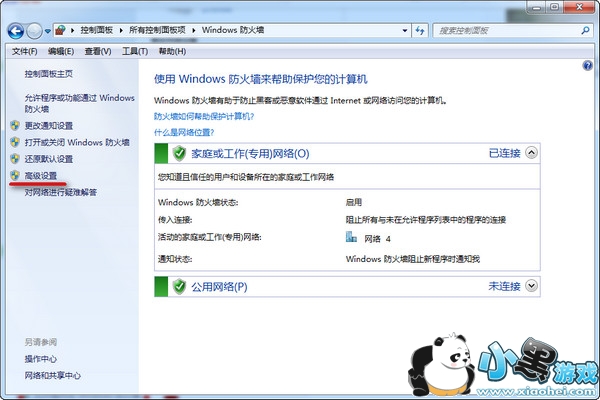
Task: Refresh the page with the refresh button
Action: click(420, 31)
